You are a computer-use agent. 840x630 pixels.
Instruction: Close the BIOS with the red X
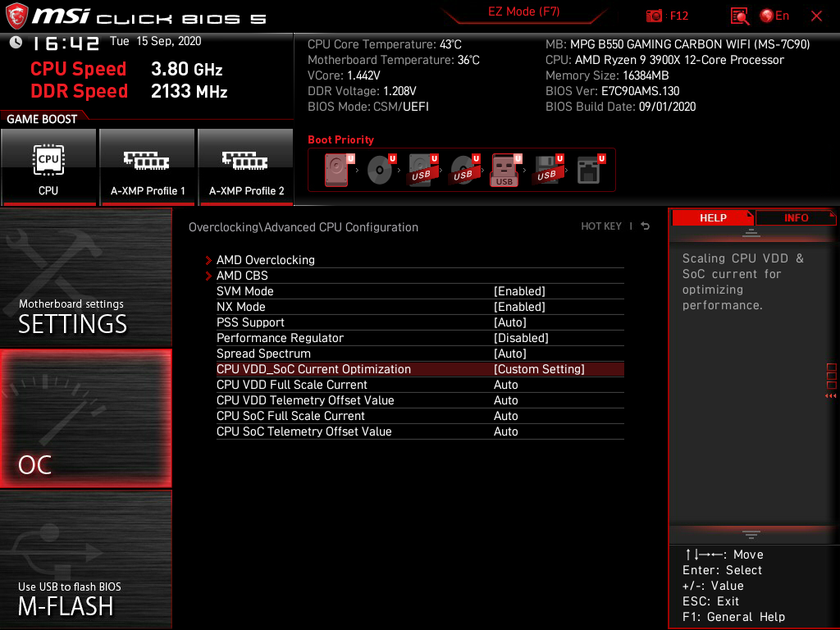(x=816, y=16)
